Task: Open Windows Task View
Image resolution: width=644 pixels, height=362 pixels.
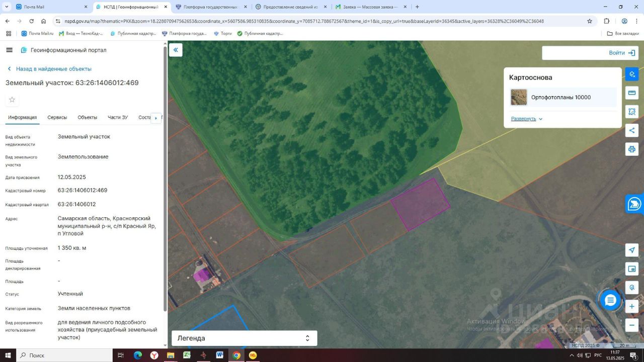Action: [121, 355]
